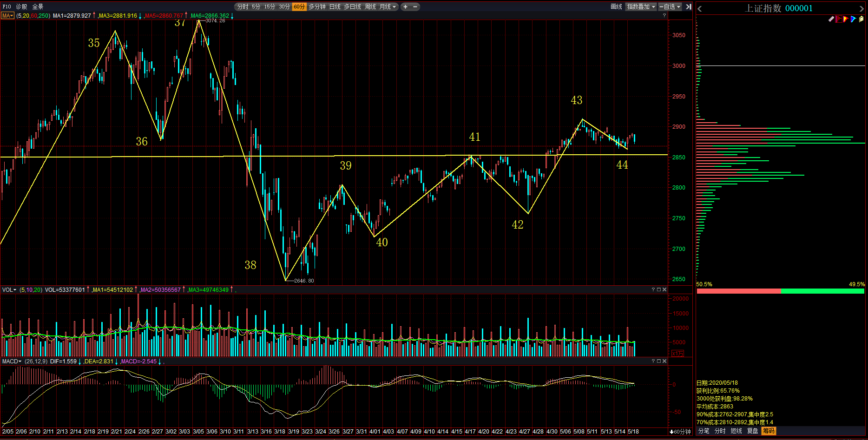Click the 5/18 date on time axis
This screenshot has height=440, width=868.
633,432
